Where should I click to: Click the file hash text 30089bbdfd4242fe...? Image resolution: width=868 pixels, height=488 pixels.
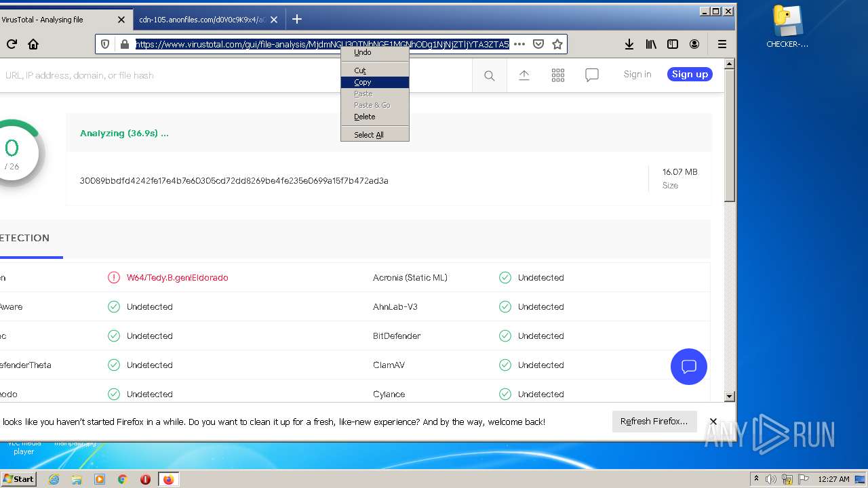click(x=234, y=181)
